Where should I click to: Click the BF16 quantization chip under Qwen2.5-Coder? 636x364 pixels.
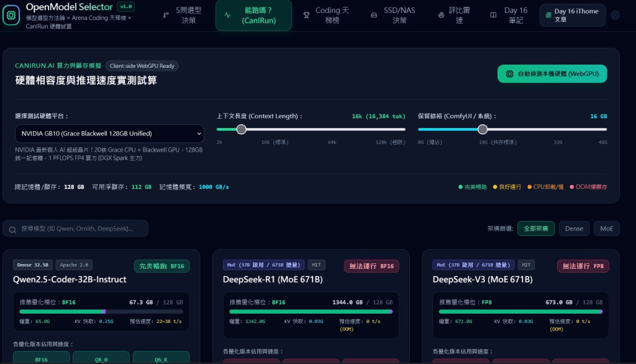[x=42, y=358]
